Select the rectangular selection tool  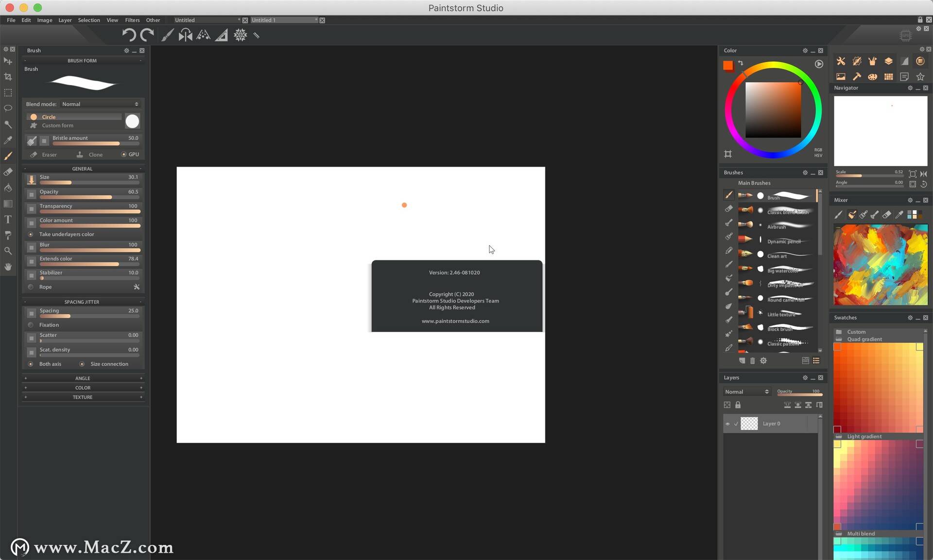(8, 93)
